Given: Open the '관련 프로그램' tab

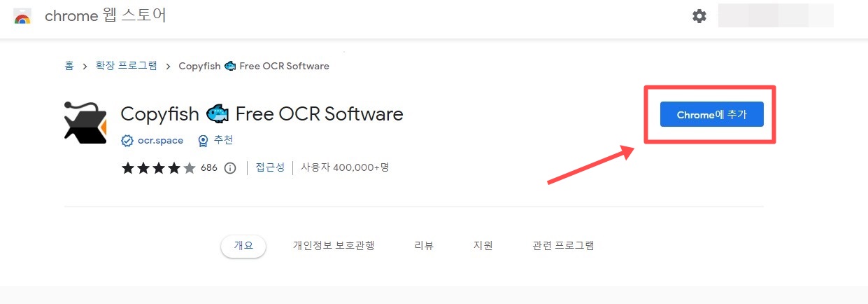Looking at the screenshot, I should (563, 246).
